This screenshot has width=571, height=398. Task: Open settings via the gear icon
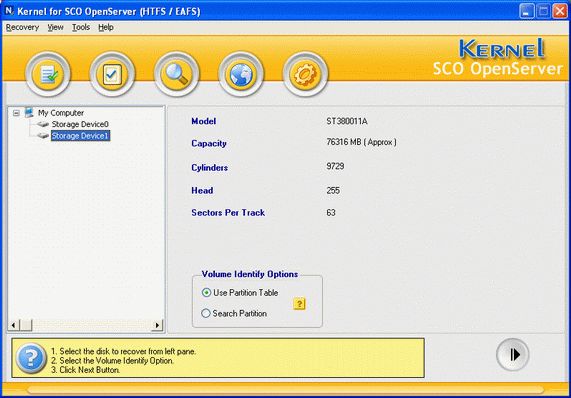click(x=305, y=74)
